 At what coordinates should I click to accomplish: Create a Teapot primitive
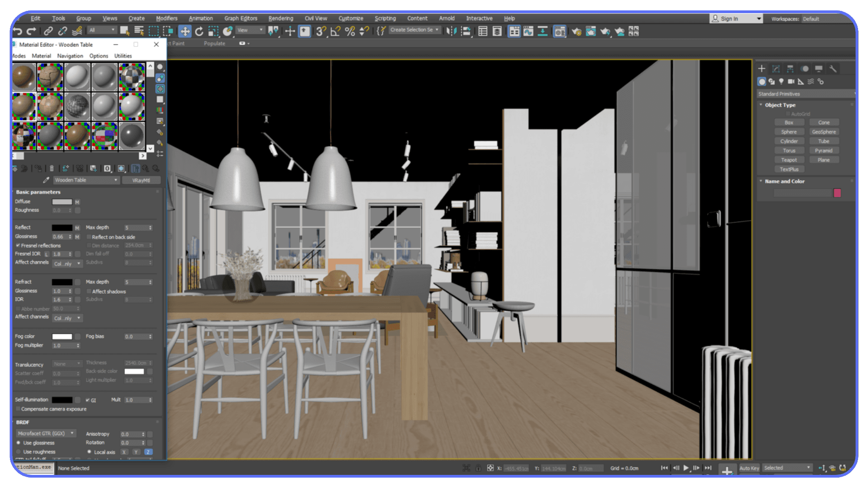coord(789,160)
